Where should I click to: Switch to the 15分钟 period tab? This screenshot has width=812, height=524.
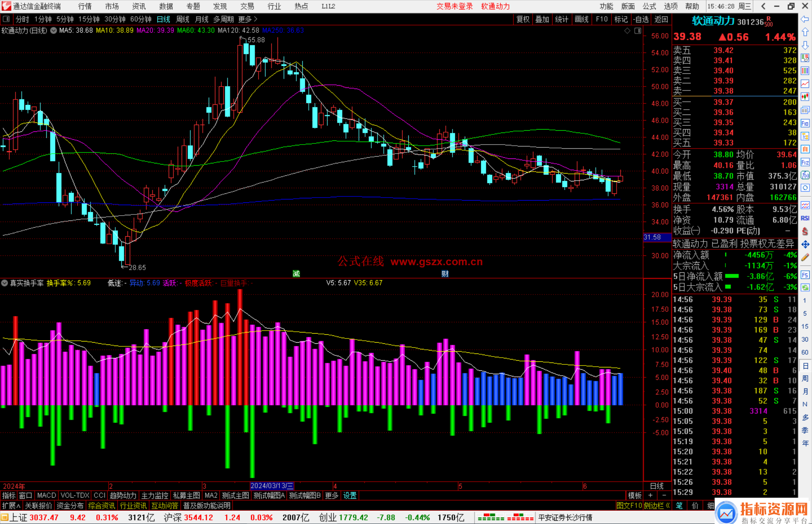click(x=89, y=19)
